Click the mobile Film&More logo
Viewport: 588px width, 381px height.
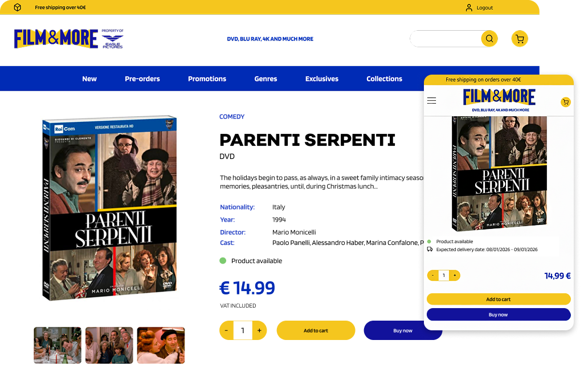pos(499,97)
